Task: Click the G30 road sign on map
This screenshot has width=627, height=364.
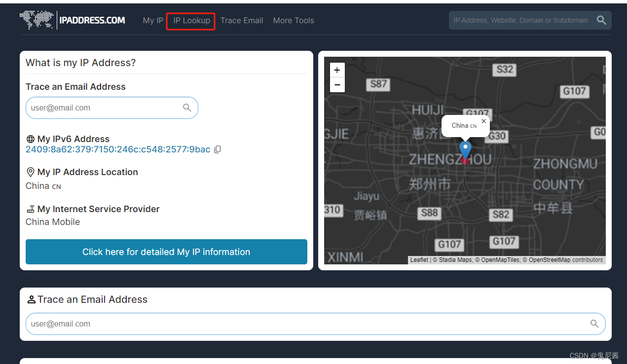Action: [x=497, y=136]
